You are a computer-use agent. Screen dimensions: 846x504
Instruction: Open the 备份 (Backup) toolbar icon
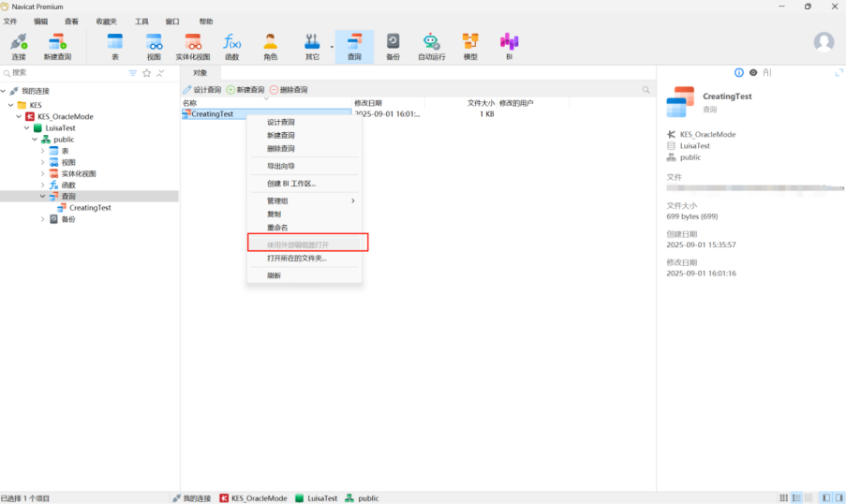(x=393, y=45)
